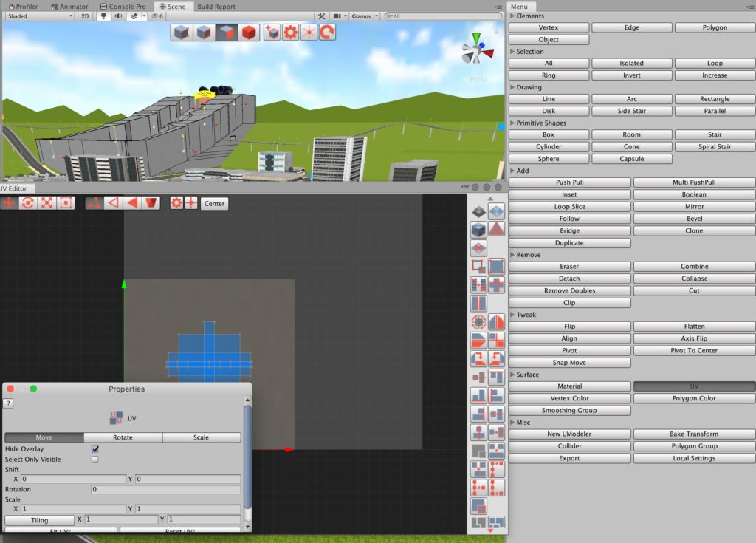Click the Push Pull button
The width and height of the screenshot is (756, 543).
pyautogui.click(x=569, y=182)
